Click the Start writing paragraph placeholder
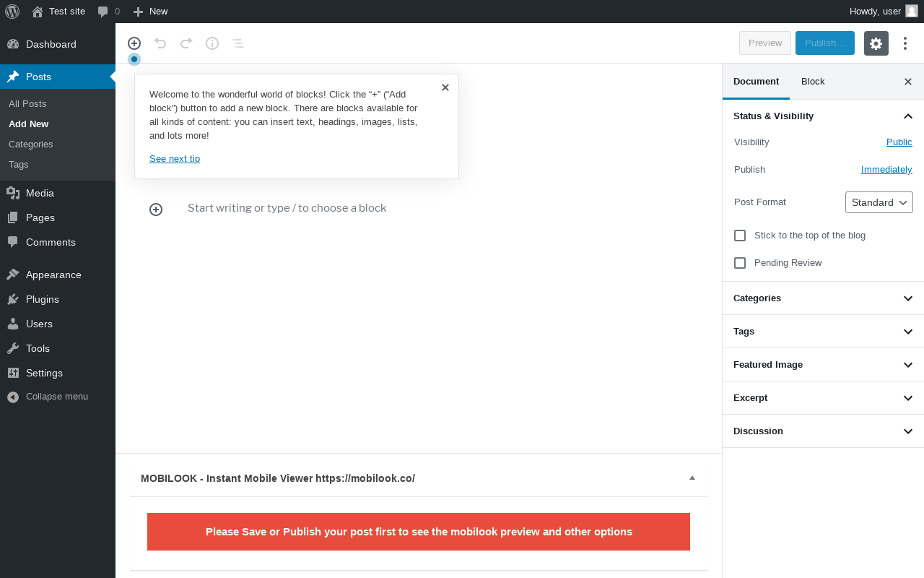This screenshot has width=924, height=578. tap(287, 208)
